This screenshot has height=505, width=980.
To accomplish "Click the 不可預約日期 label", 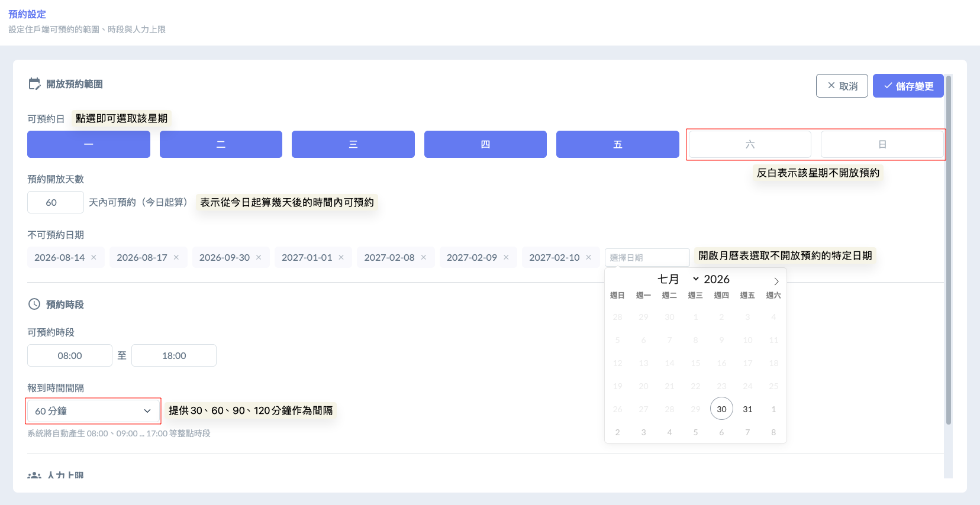I will click(56, 235).
